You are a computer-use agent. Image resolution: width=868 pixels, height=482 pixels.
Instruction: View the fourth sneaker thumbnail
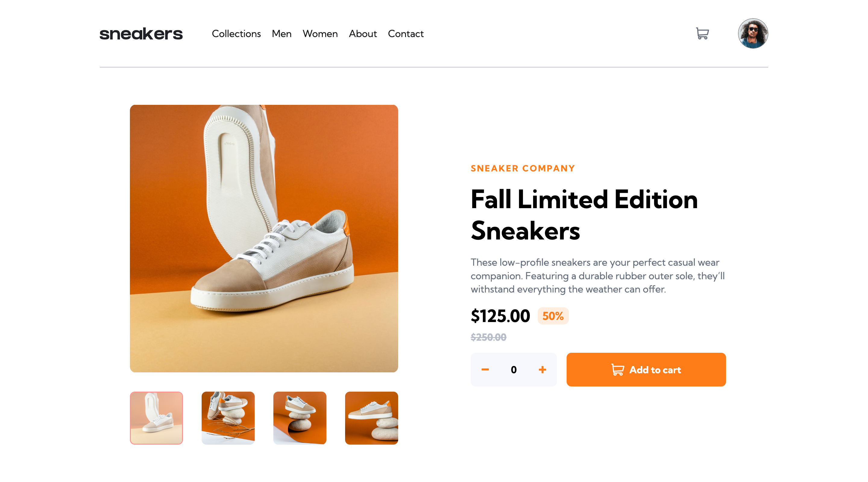[371, 418]
